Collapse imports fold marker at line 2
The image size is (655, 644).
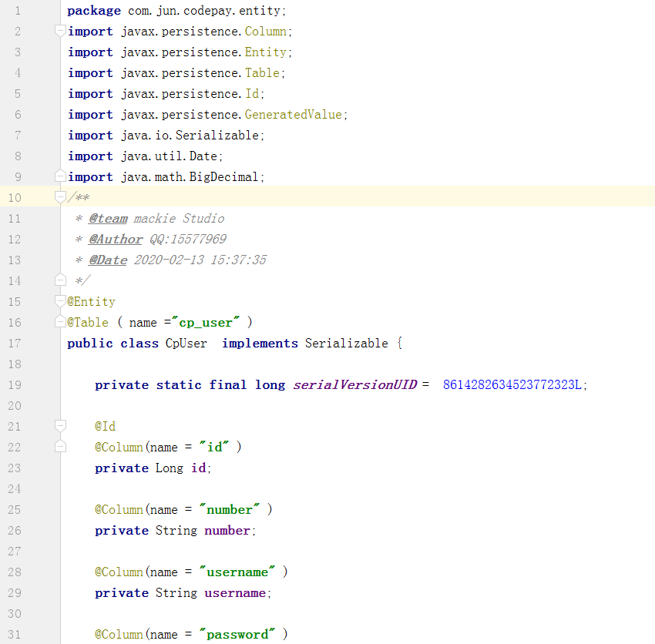(x=60, y=31)
